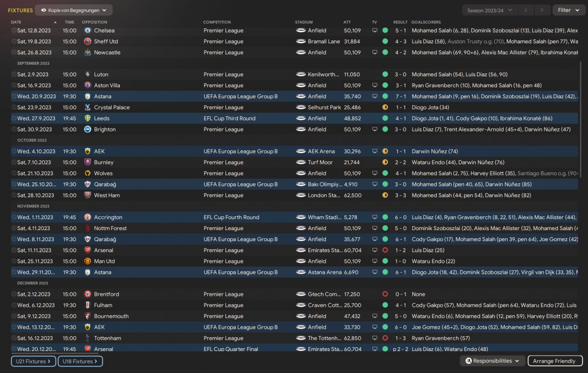
Task: Click the Leeds club badge
Action: (x=88, y=119)
